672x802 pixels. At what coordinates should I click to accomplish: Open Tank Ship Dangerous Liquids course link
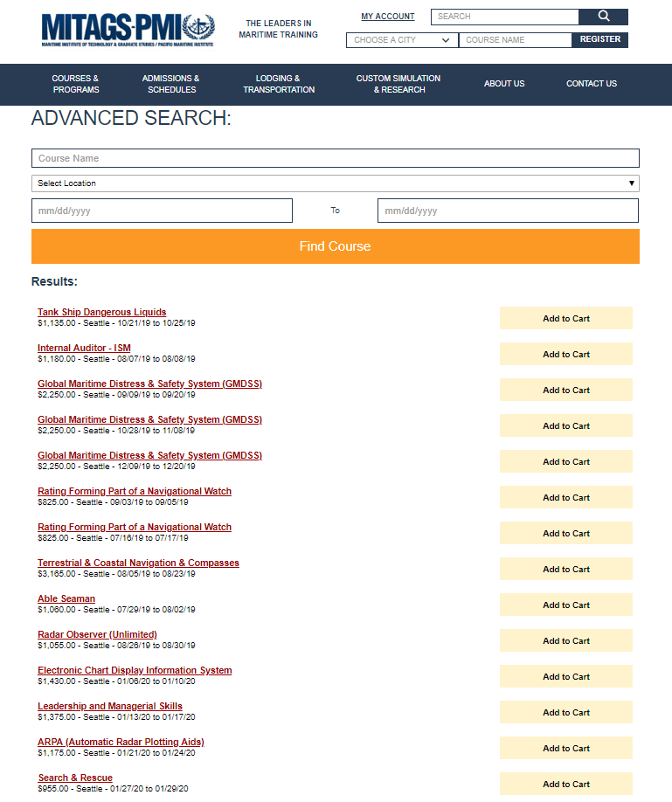(101, 312)
